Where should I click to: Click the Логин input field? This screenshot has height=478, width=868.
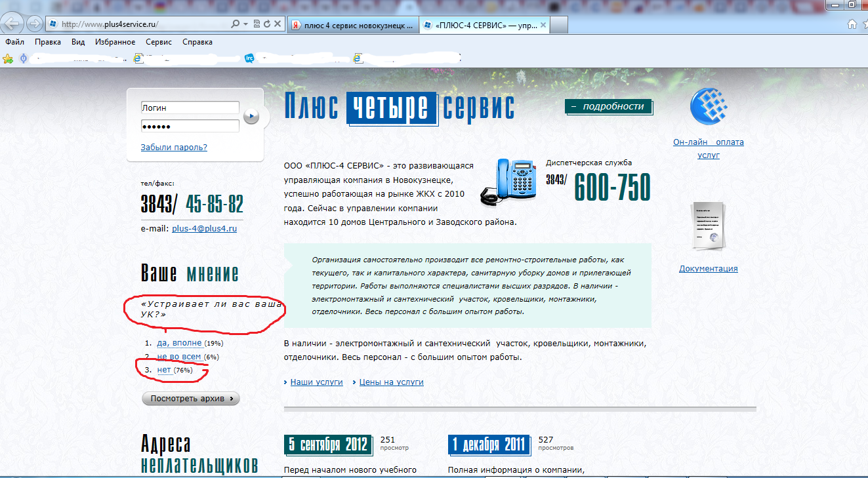(190, 108)
